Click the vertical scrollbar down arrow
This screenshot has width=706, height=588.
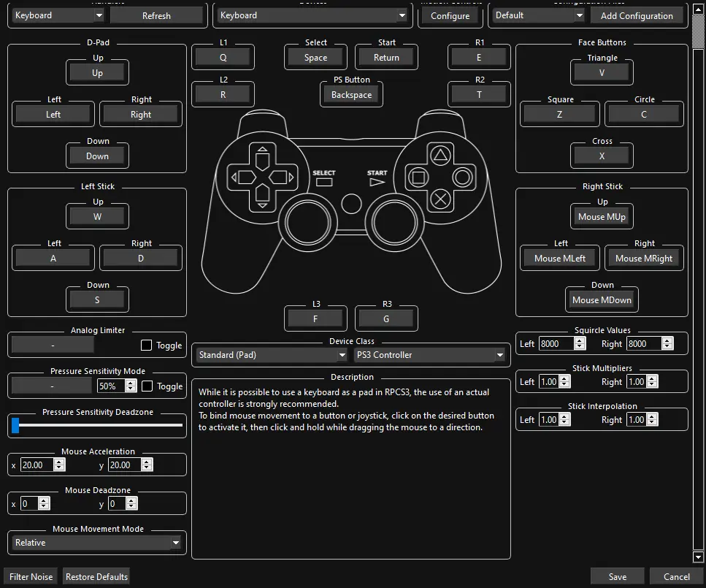coord(698,557)
